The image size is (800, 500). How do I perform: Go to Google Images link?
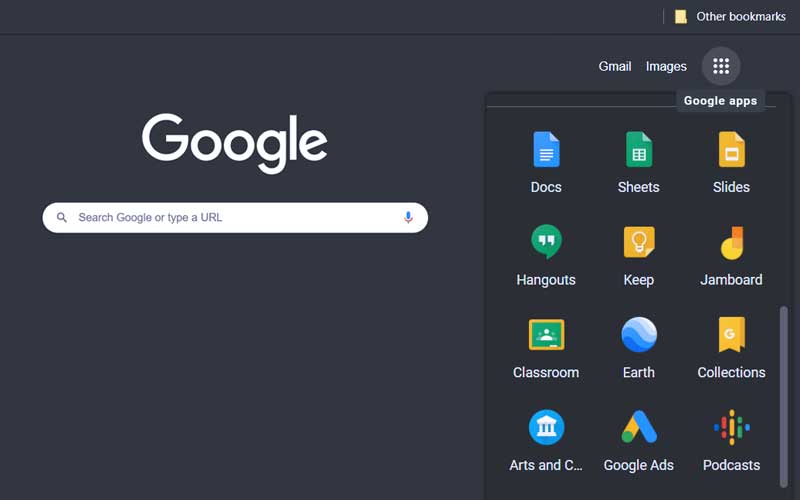click(x=666, y=66)
